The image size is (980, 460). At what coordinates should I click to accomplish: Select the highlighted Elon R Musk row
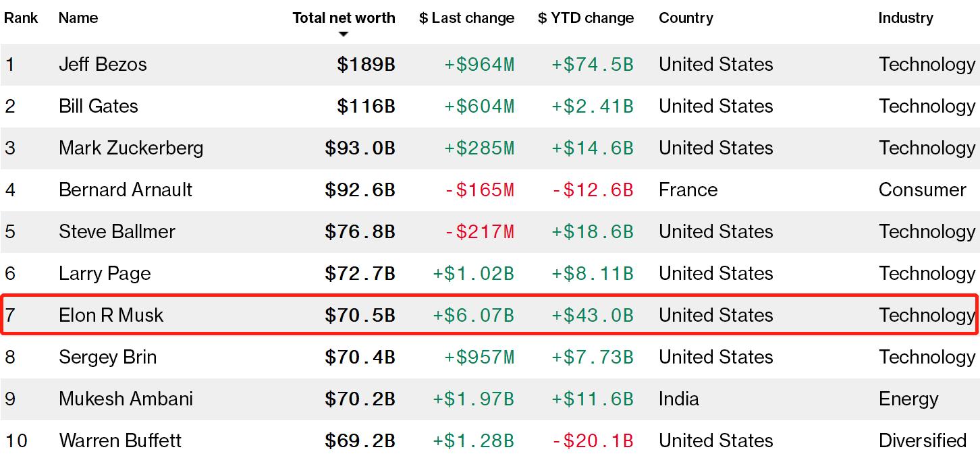click(489, 315)
